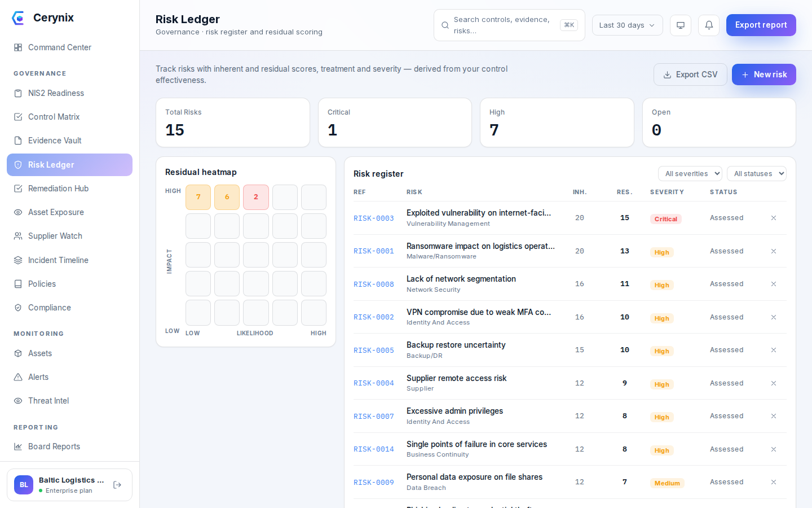Go to Remediation Hub
The image size is (812, 508).
click(x=69, y=189)
